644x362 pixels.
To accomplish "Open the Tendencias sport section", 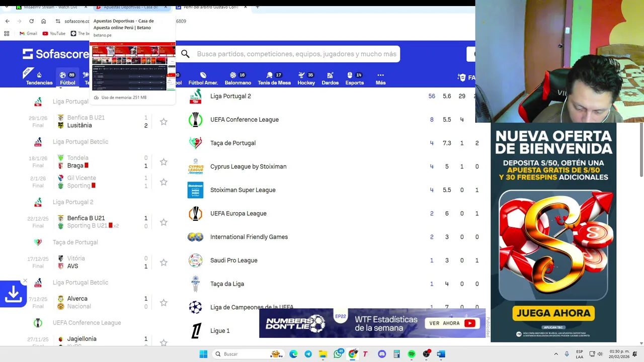I will 39,78.
